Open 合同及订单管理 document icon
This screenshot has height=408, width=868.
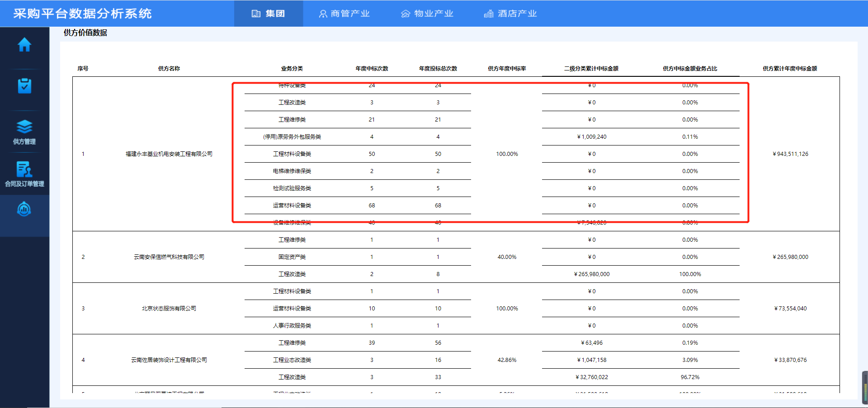pyautogui.click(x=24, y=169)
